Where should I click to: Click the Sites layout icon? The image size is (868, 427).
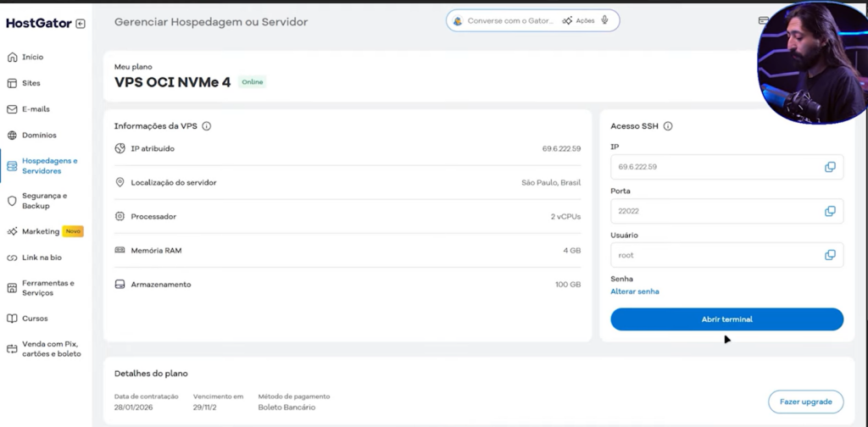click(12, 84)
